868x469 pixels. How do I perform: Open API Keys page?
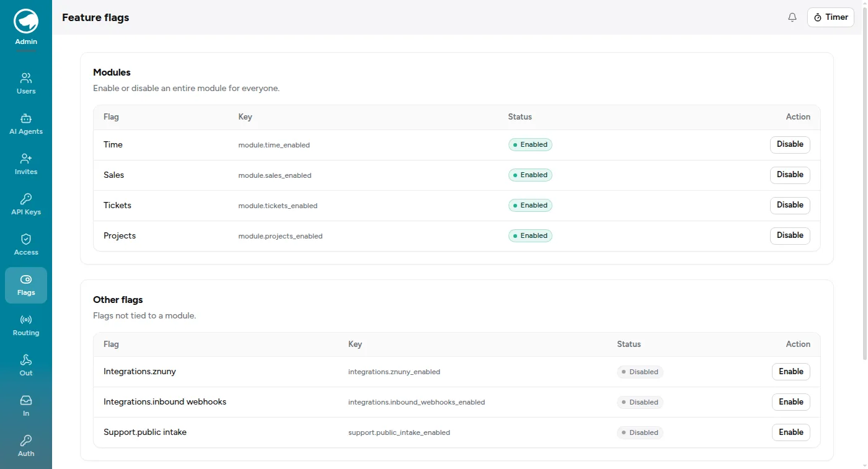pos(26,204)
